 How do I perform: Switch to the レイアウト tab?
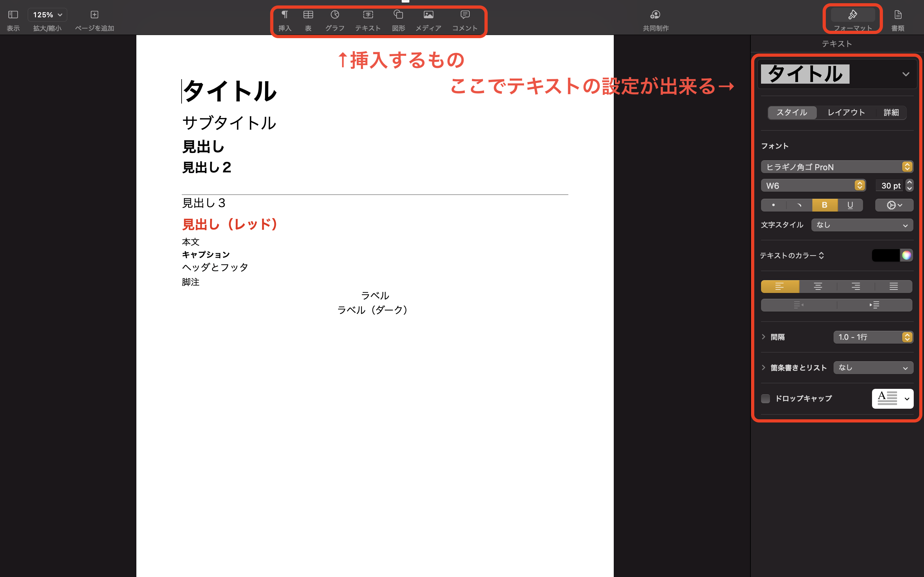tap(846, 112)
